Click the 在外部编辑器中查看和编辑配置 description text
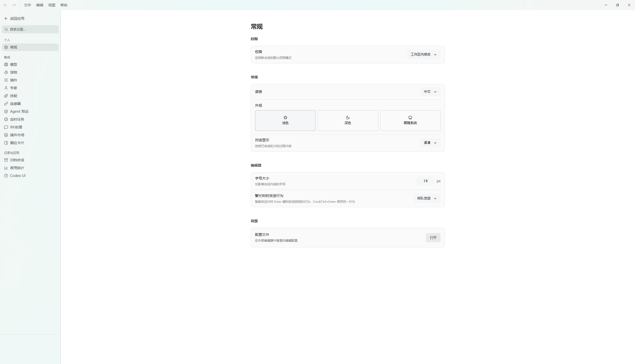Screen dimensions: 635x364 276,241
